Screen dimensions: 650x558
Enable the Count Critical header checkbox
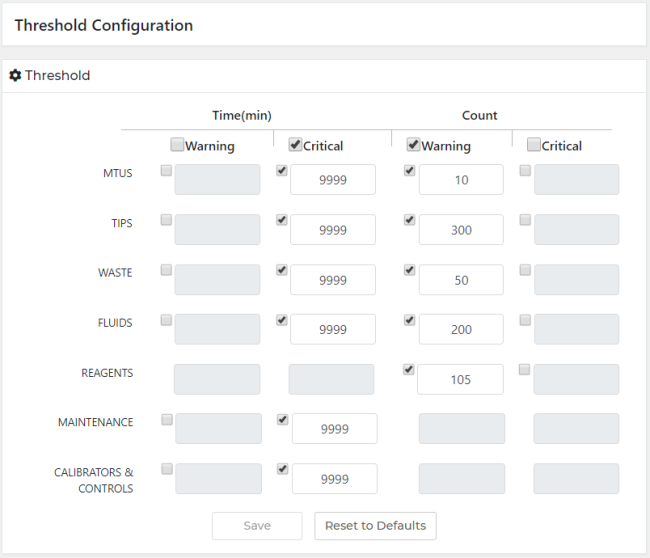[x=533, y=145]
